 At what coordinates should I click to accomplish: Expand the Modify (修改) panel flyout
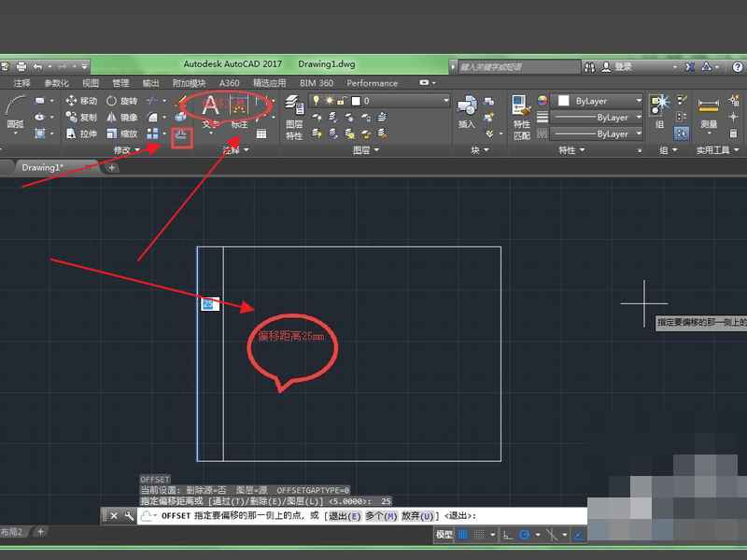(126, 150)
